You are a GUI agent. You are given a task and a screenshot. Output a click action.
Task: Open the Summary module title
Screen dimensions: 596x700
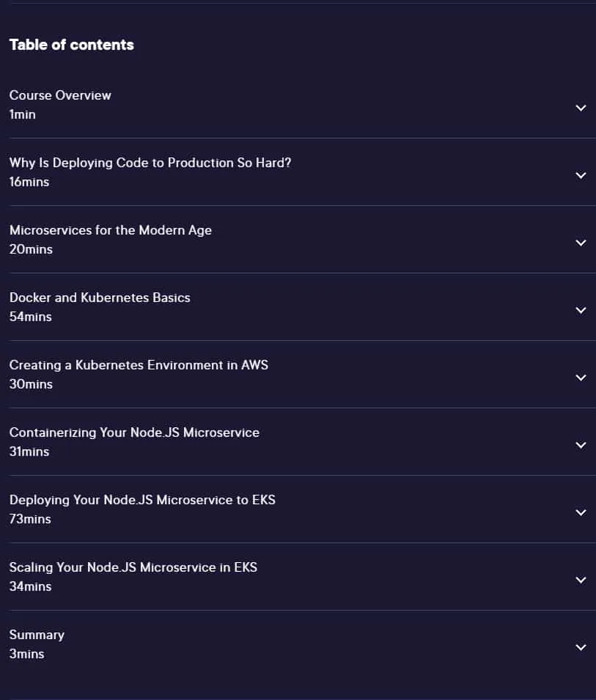click(37, 635)
